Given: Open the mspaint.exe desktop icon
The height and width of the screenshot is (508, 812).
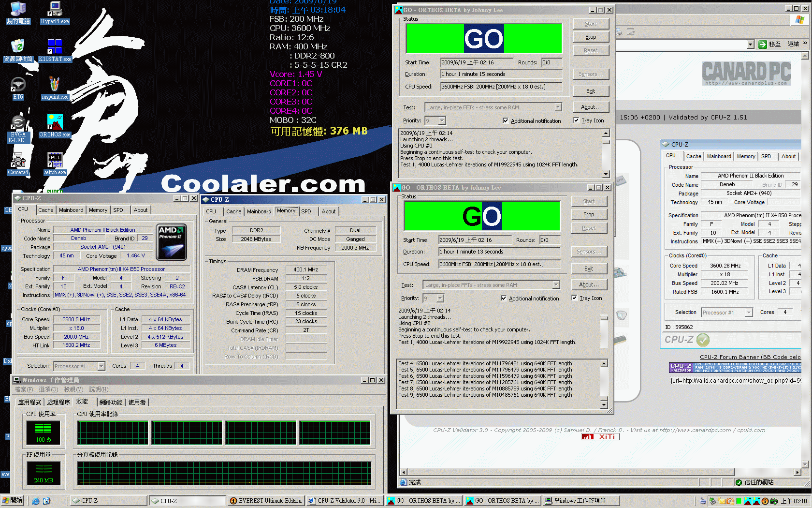Looking at the screenshot, I should click(x=55, y=88).
